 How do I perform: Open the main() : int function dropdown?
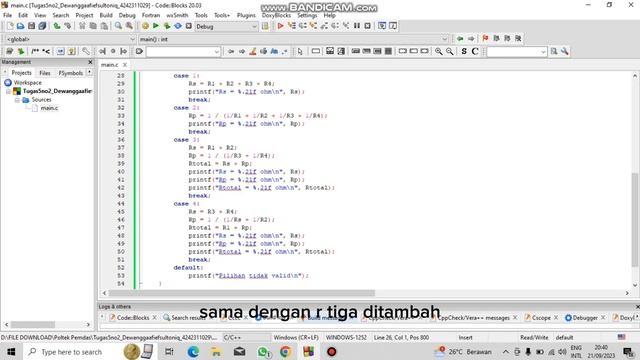[293, 39]
